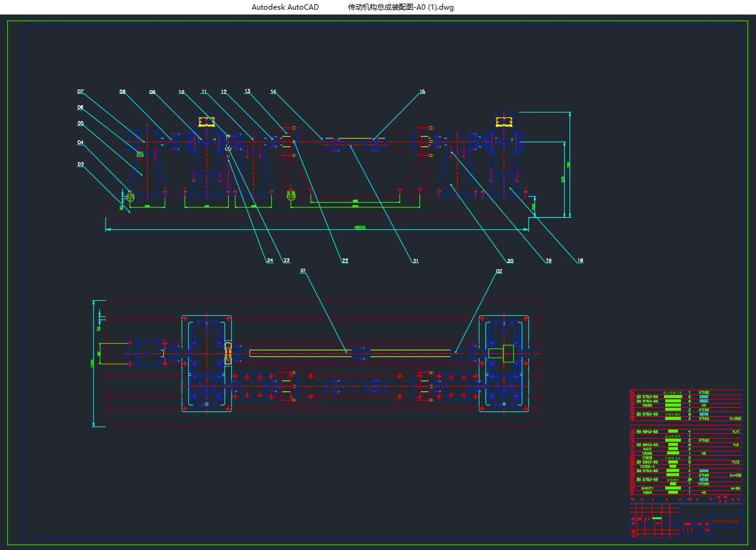
Task: Select part label 21 below elevation view
Action: (x=415, y=261)
